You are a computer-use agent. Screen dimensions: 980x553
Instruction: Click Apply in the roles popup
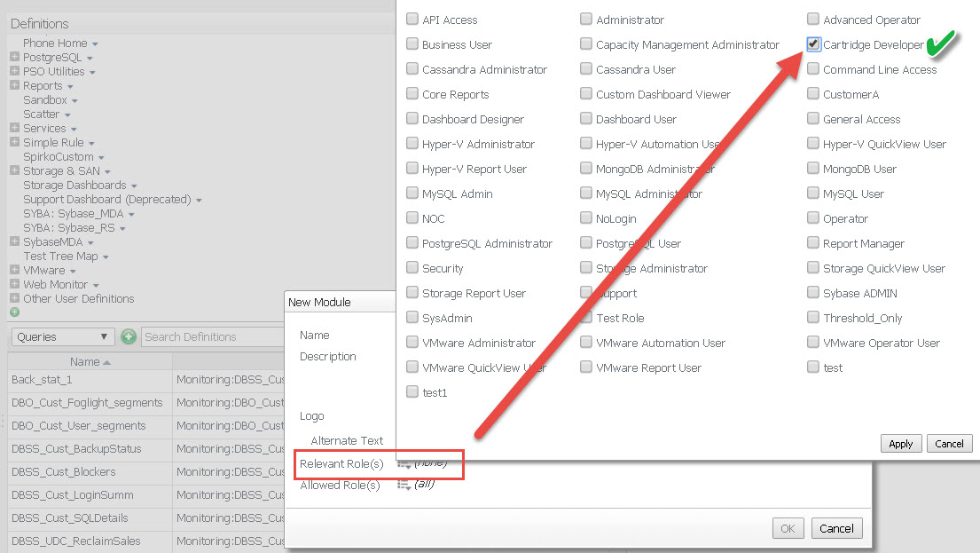(900, 444)
